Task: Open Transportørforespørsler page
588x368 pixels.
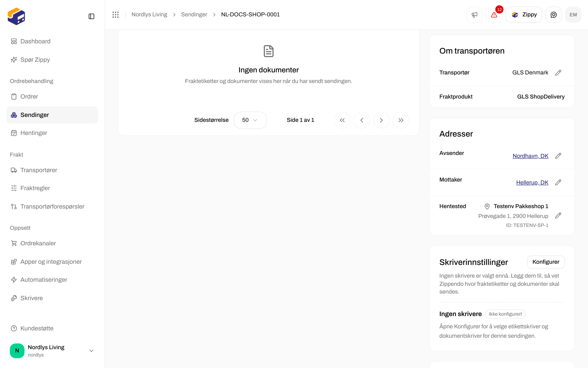Action: pyautogui.click(x=52, y=206)
